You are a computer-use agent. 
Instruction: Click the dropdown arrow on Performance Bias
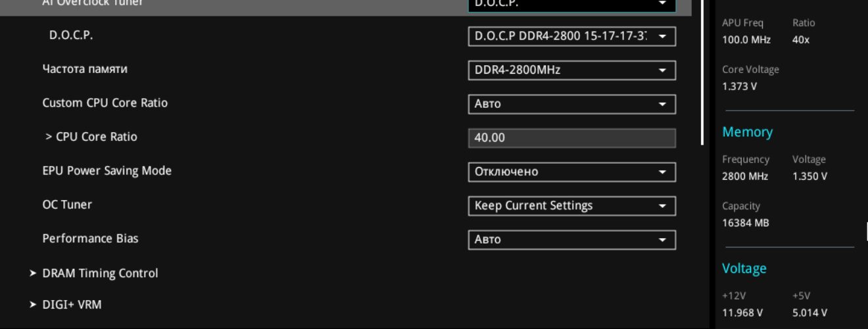tap(662, 240)
